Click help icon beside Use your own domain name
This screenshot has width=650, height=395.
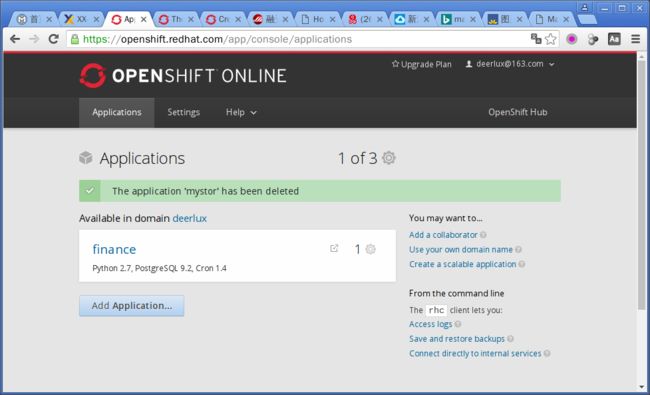pyautogui.click(x=518, y=250)
